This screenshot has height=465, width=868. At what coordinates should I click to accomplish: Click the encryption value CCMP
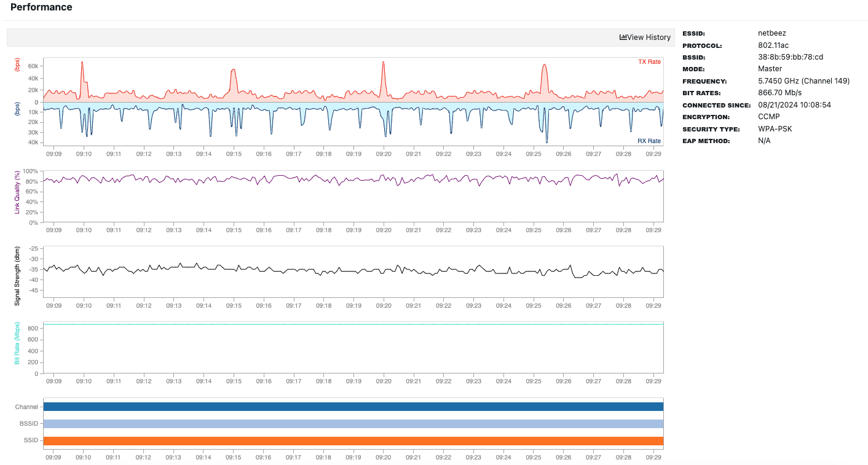coord(769,117)
